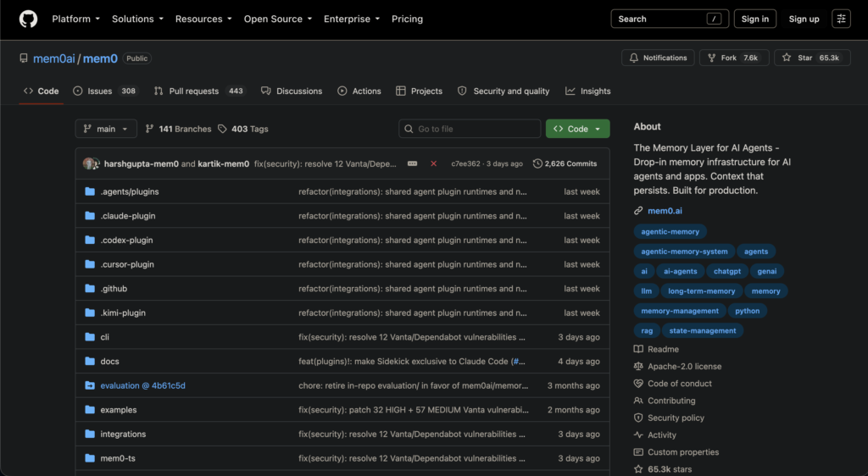The image size is (868, 476).
Task: Open commit hash c7ee362
Action: click(x=465, y=163)
